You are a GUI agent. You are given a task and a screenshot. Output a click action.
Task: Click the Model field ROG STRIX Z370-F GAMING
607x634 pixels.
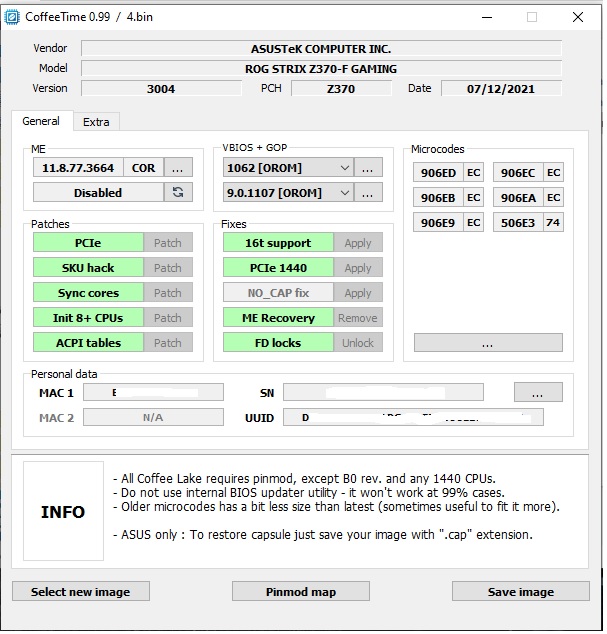pyautogui.click(x=321, y=69)
